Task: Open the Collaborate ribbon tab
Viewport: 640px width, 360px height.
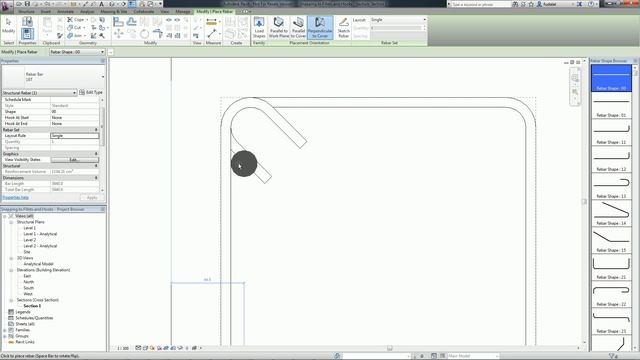Action: tap(144, 12)
